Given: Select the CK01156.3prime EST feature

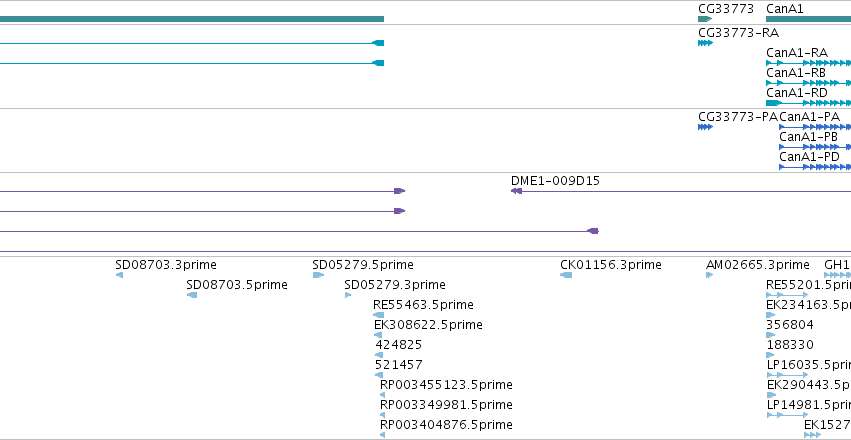Looking at the screenshot, I should pyautogui.click(x=566, y=275).
